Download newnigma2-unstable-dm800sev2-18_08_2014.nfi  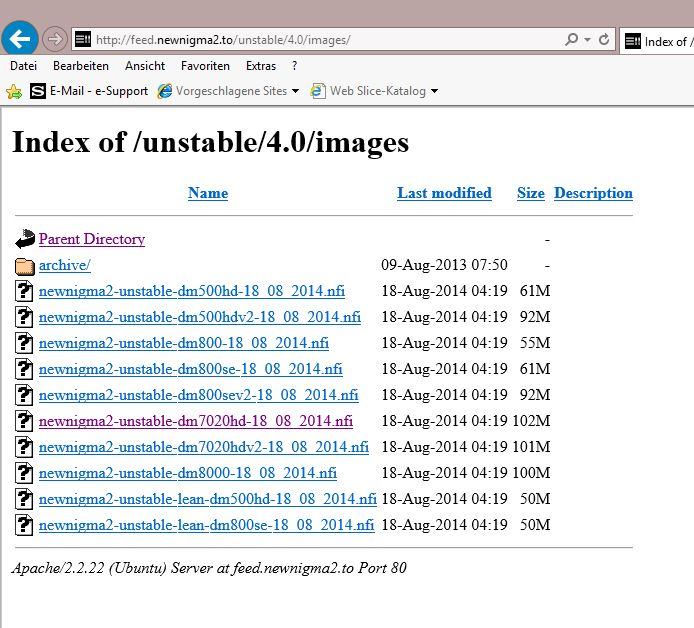click(x=198, y=395)
